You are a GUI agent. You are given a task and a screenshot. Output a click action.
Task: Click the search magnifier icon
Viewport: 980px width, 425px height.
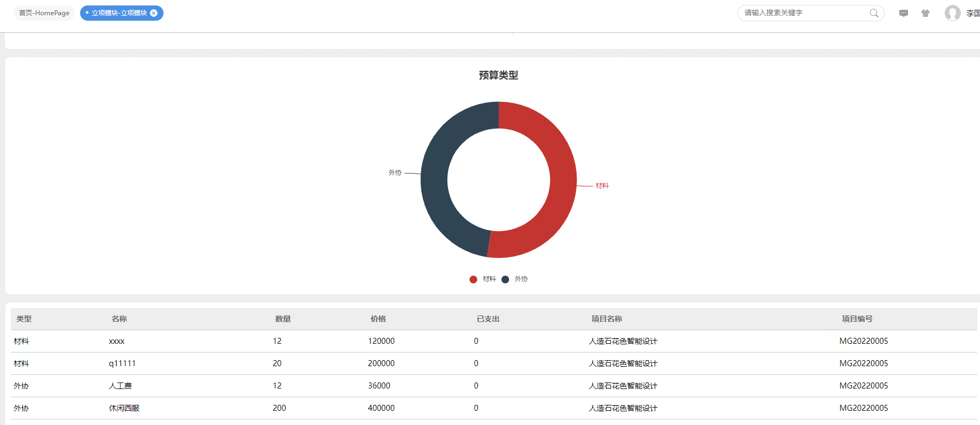coord(874,13)
